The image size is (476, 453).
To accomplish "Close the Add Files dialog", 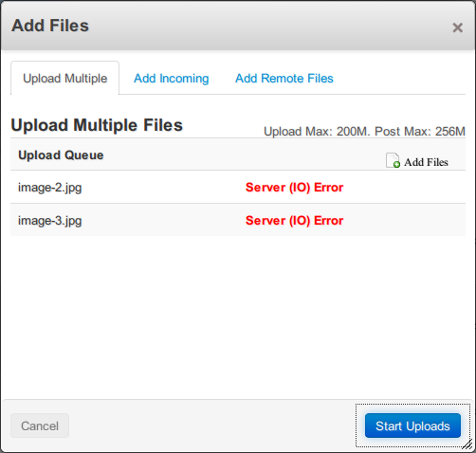I will [457, 27].
